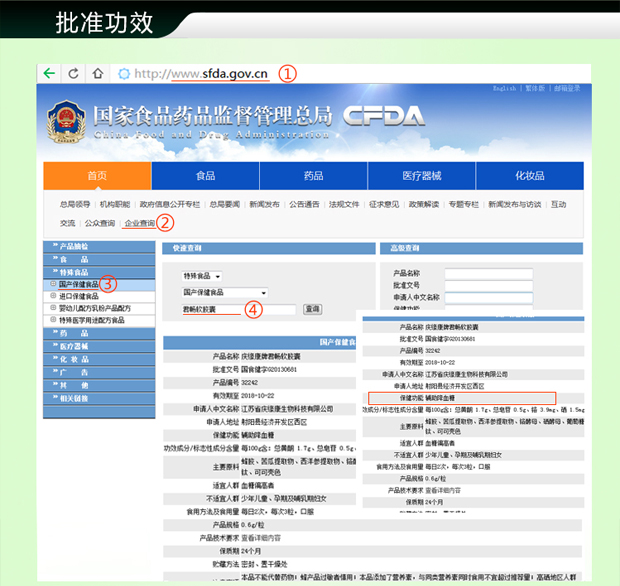
Task: Select the 快速查询 panel header
Action: (x=268, y=248)
